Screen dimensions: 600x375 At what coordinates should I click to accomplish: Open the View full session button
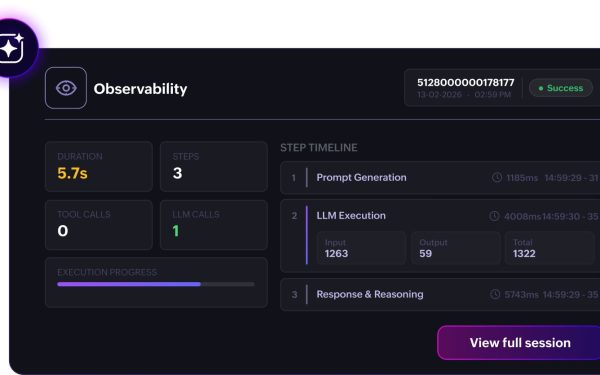pyautogui.click(x=518, y=342)
